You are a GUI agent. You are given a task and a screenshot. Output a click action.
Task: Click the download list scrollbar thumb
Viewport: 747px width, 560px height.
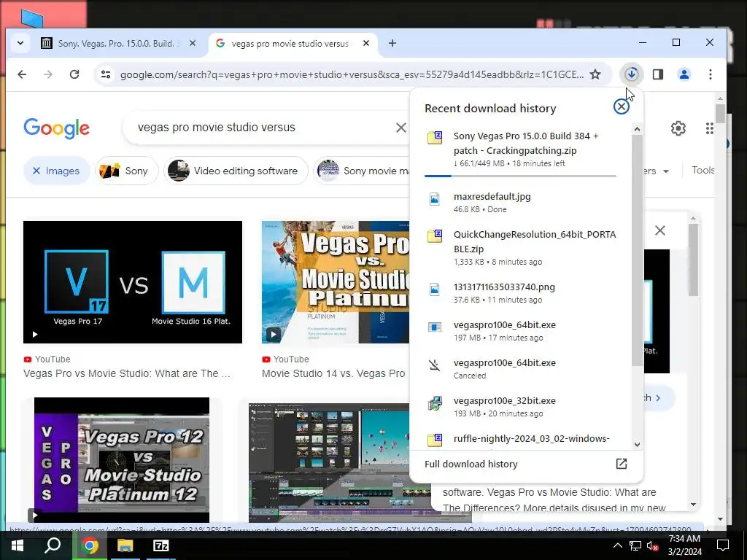pyautogui.click(x=637, y=251)
